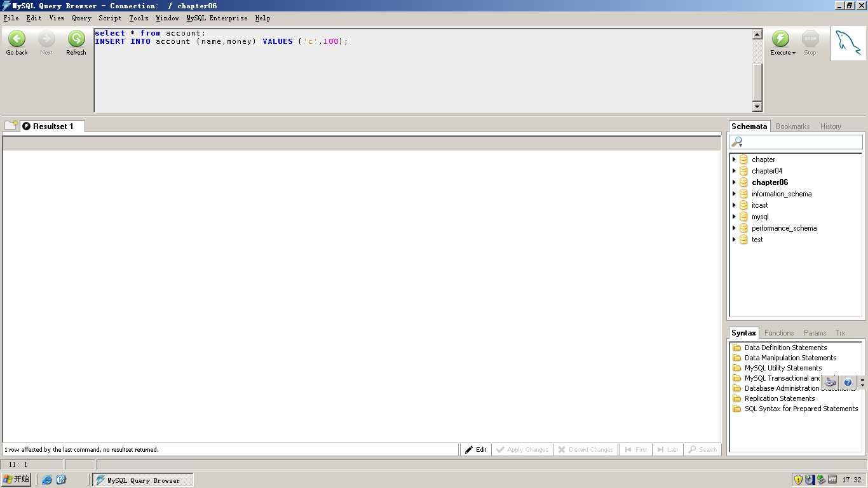Click the query editor scroll down arrow

(757, 107)
